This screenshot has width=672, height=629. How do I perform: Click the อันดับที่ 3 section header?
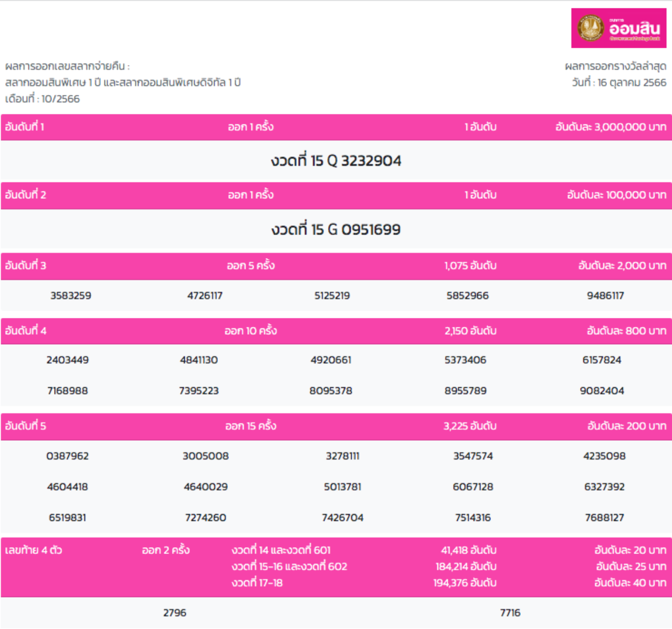click(26, 265)
